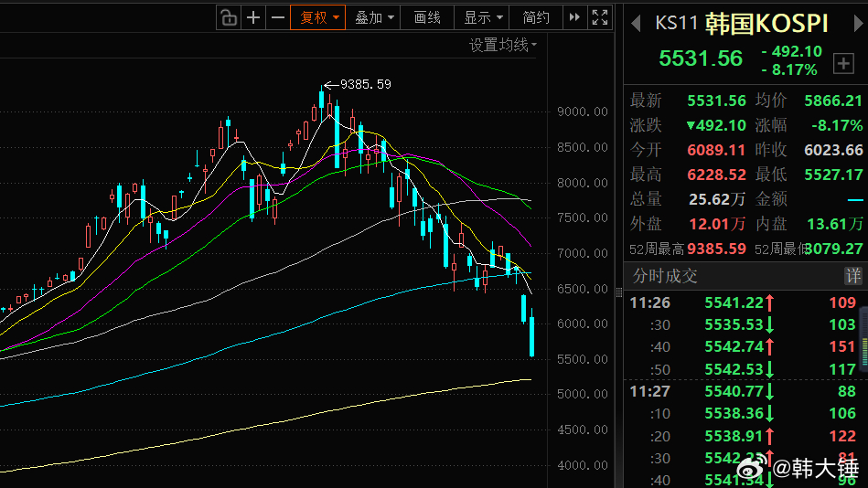This screenshot has width=868, height=488.
Task: Click the 9385.59 high price label
Action: tap(365, 84)
